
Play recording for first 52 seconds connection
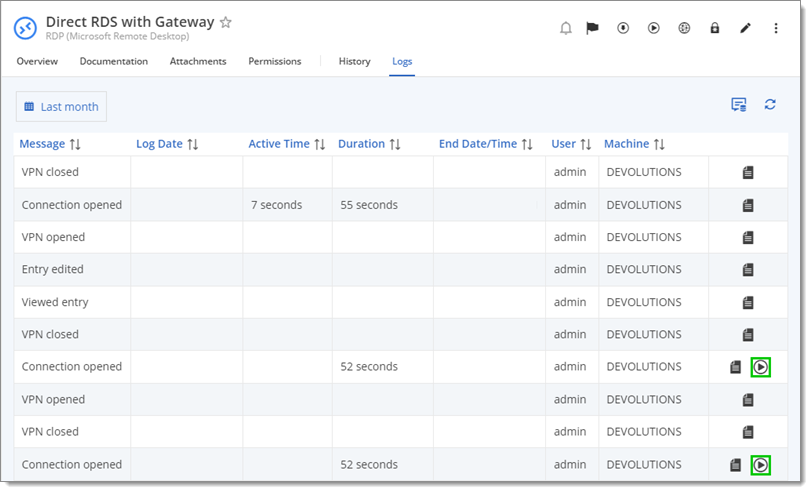tap(760, 367)
